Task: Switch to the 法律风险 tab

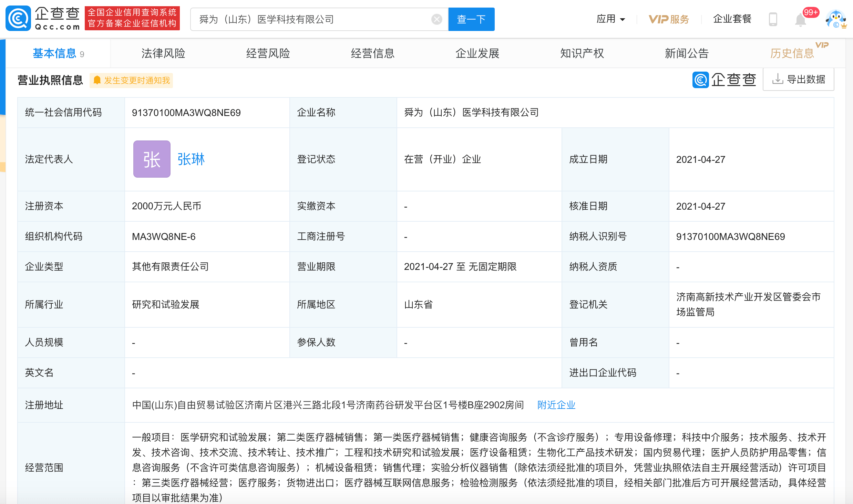Action: (x=163, y=53)
